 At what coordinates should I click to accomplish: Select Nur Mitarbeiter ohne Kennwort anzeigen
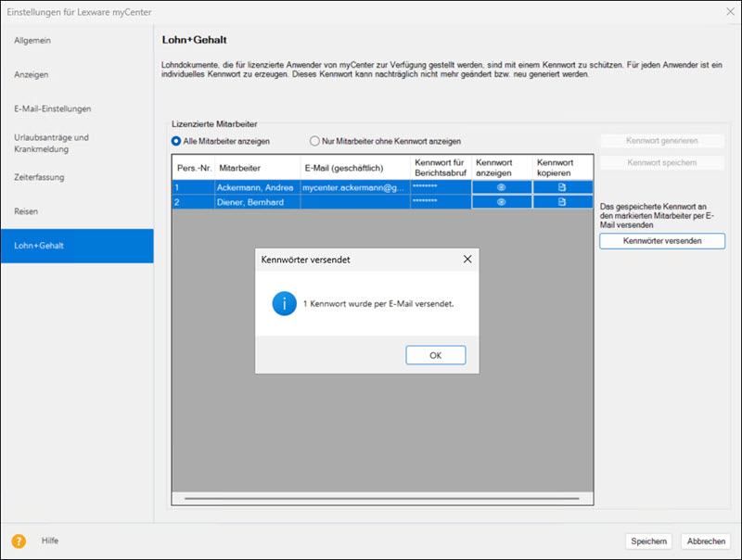[314, 141]
